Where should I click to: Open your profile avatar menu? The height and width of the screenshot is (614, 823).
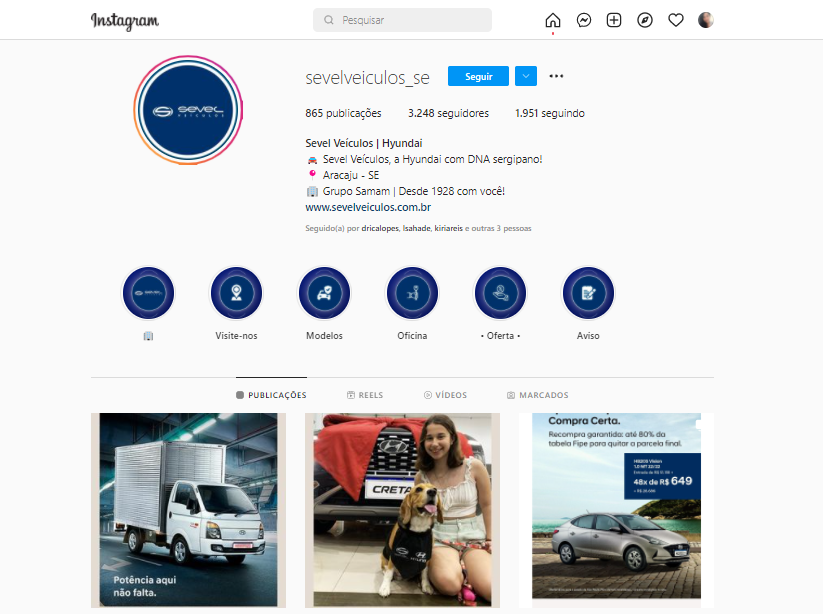click(x=706, y=20)
